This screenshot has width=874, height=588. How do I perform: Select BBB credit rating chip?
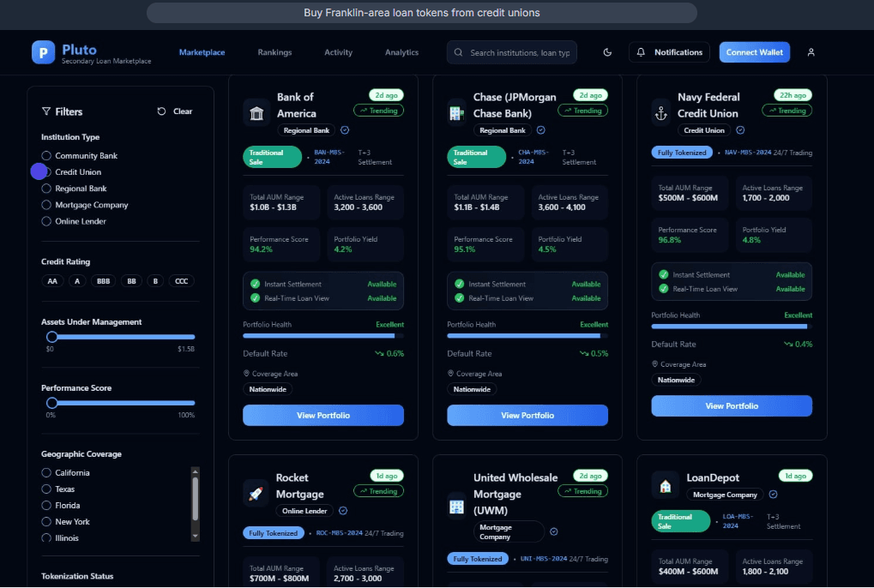coord(103,281)
